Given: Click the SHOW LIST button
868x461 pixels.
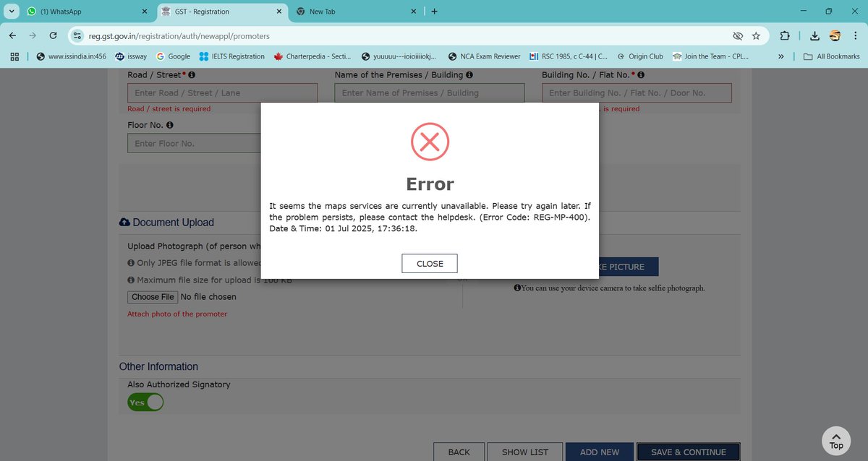Looking at the screenshot, I should [x=525, y=452].
